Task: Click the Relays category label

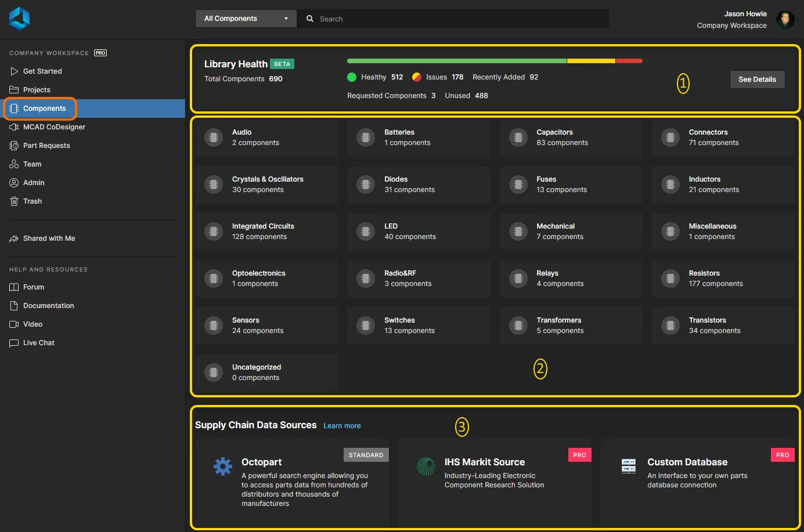Action: [x=547, y=273]
